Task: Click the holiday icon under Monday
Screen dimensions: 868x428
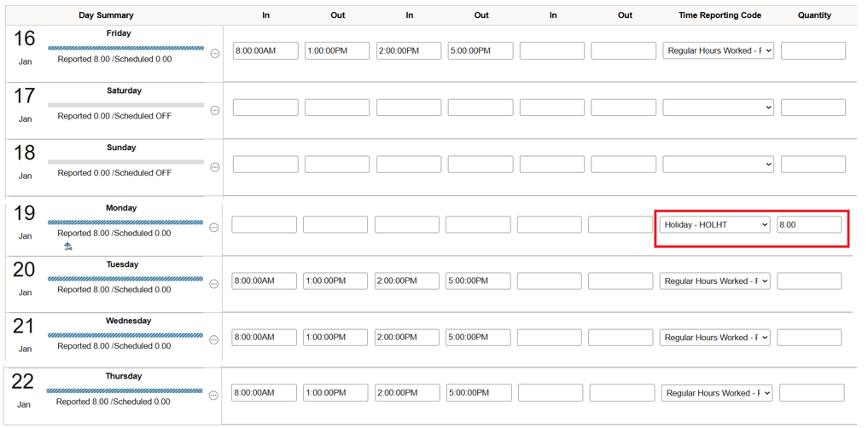Action: [68, 246]
